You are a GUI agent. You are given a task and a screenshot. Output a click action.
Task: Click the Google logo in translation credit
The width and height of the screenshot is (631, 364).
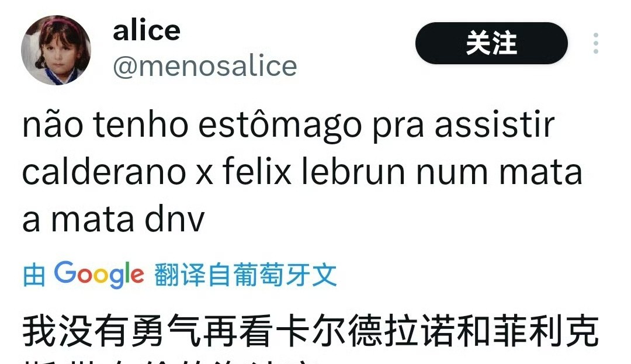(x=99, y=275)
